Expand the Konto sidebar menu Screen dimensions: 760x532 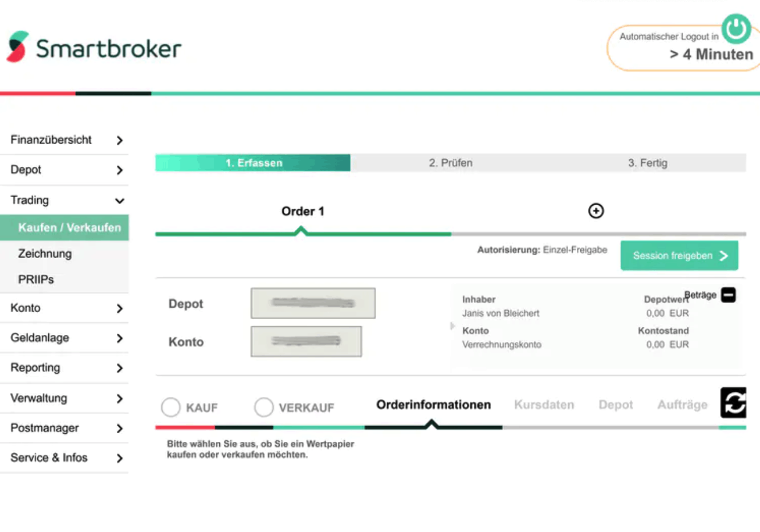pos(64,308)
